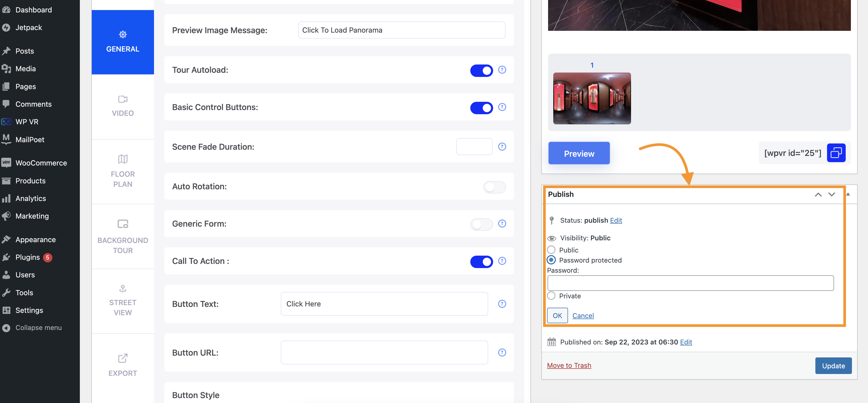This screenshot has height=403, width=868.
Task: Toggle the Tour Autoload switch off
Action: 481,70
